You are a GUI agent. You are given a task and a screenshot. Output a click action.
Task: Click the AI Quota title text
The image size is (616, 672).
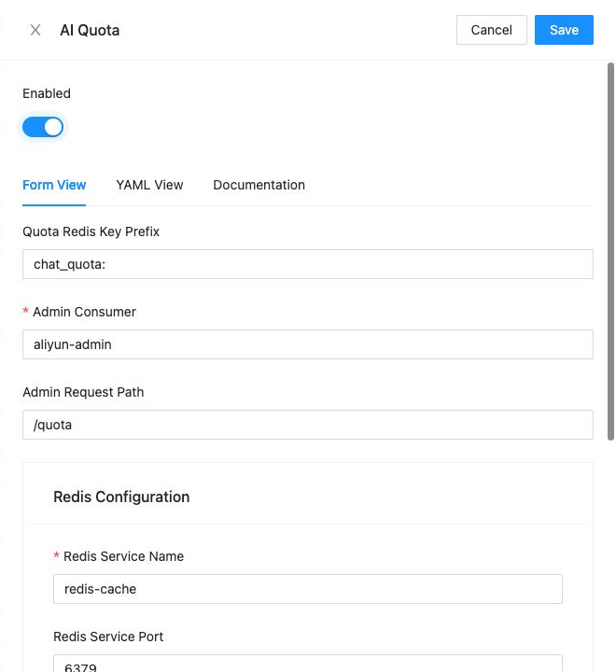click(90, 30)
